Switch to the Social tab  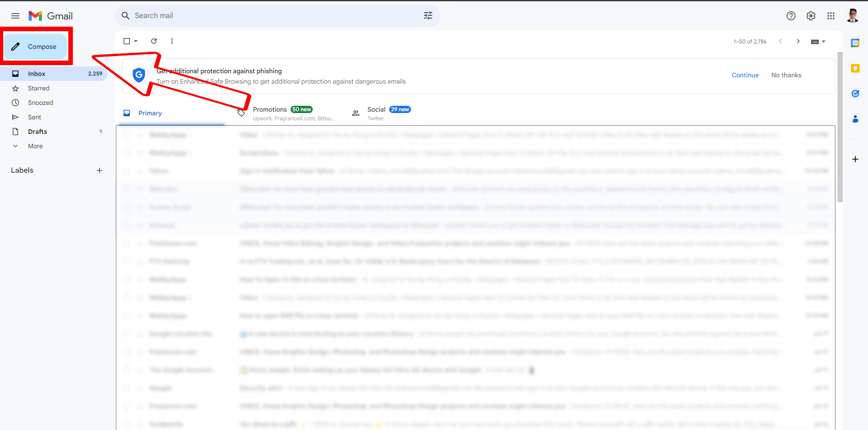377,112
